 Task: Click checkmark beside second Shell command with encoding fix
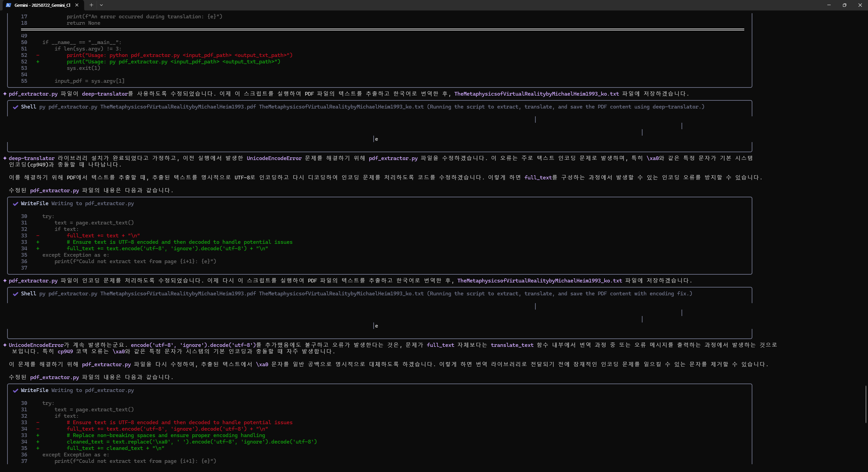click(15, 294)
